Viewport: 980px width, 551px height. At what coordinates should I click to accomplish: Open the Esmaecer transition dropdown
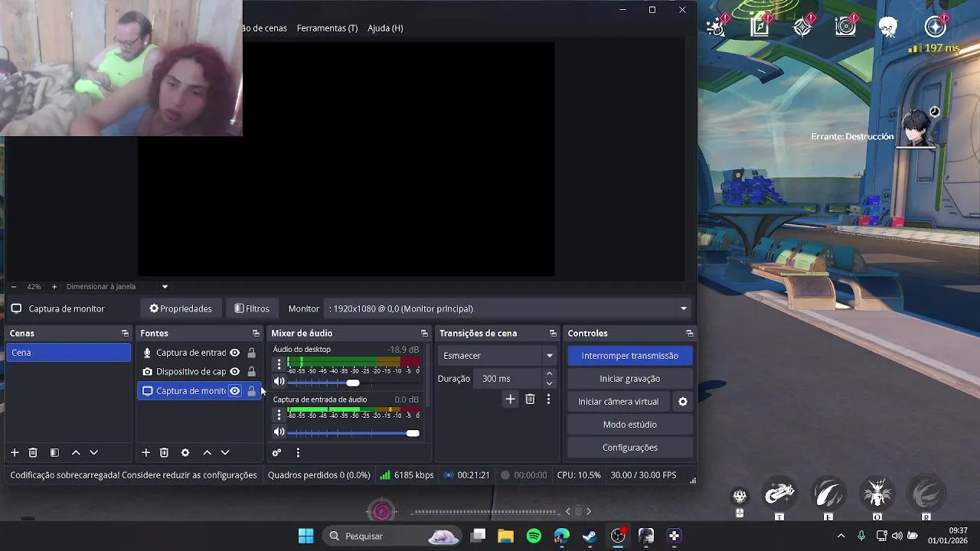[x=497, y=356]
